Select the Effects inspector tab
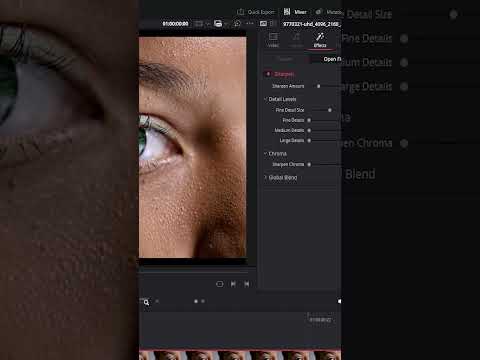Image resolution: width=480 pixels, height=360 pixels. (320, 40)
